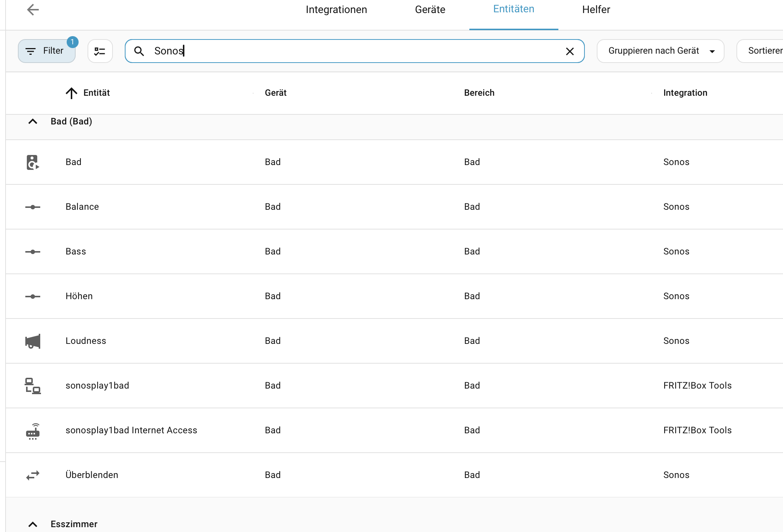783x532 pixels.
Task: Click the Bad media player speaker icon
Action: coord(33,162)
